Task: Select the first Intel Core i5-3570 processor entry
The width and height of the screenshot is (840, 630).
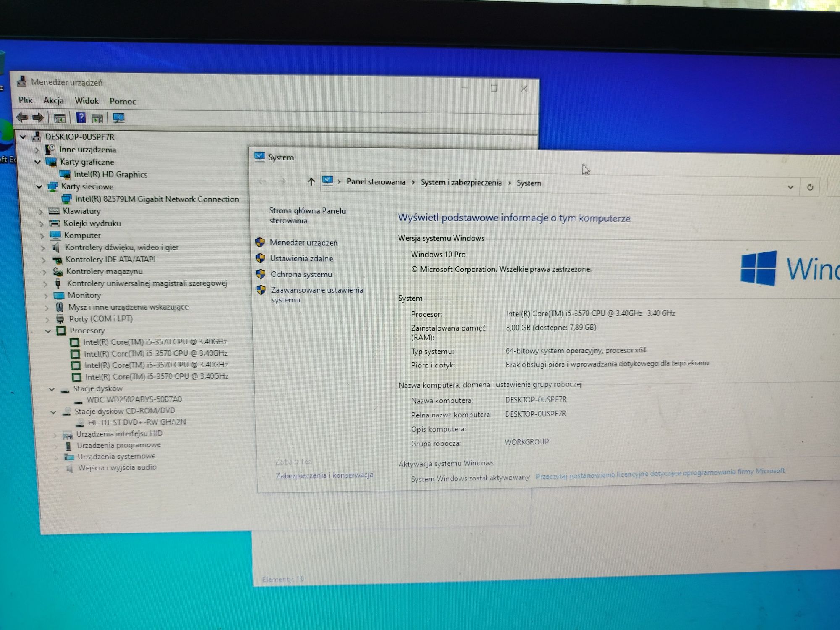Action: click(x=155, y=342)
